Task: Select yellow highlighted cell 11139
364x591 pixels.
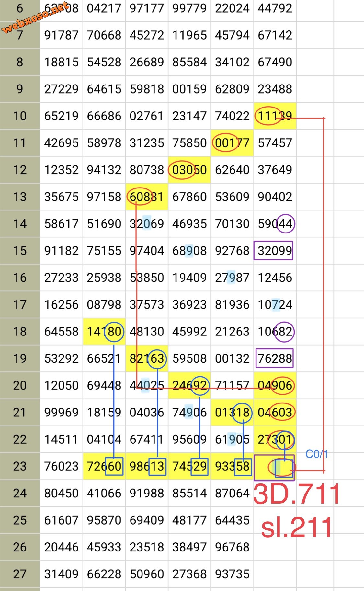Action: 275,116
